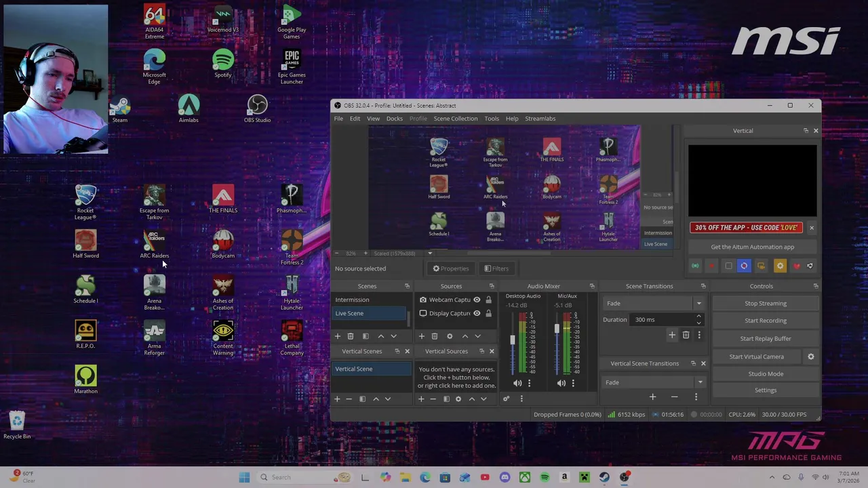
Task: Open Virtual Camera settings gear
Action: tap(810, 356)
